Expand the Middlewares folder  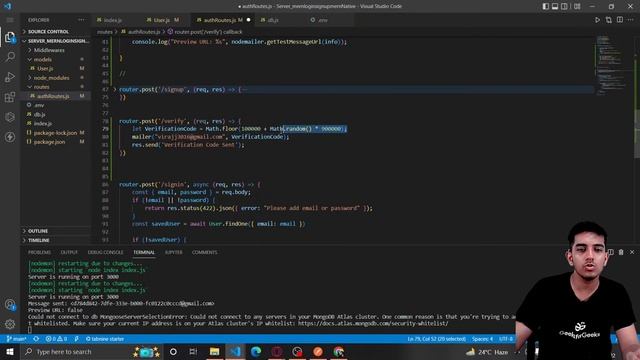pos(49,50)
